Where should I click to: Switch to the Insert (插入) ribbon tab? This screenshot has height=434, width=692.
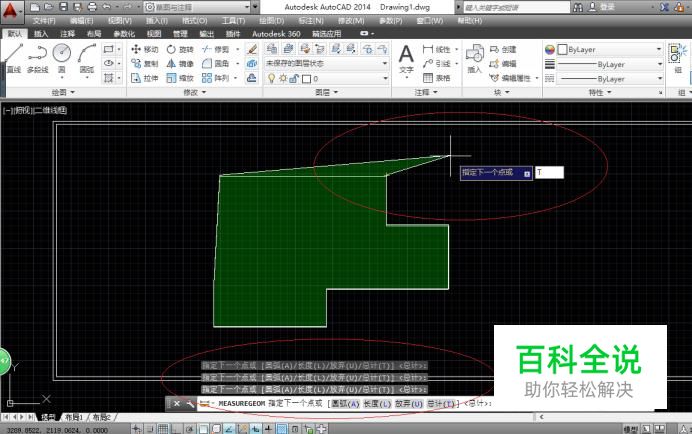pos(41,34)
